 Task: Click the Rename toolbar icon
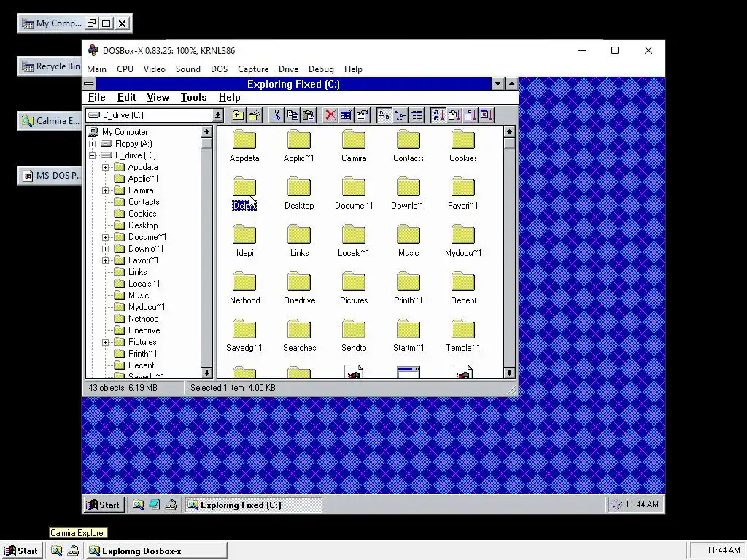click(x=347, y=115)
